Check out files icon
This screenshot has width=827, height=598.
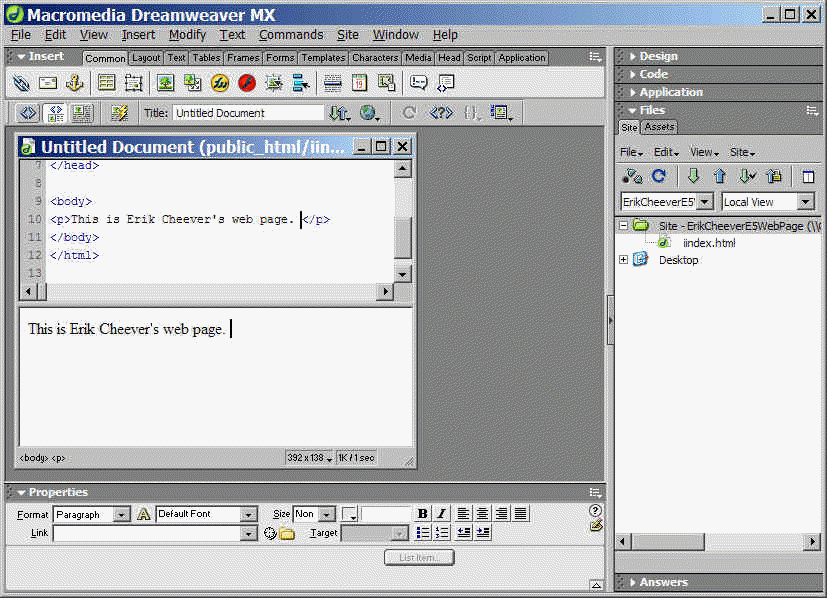point(747,176)
